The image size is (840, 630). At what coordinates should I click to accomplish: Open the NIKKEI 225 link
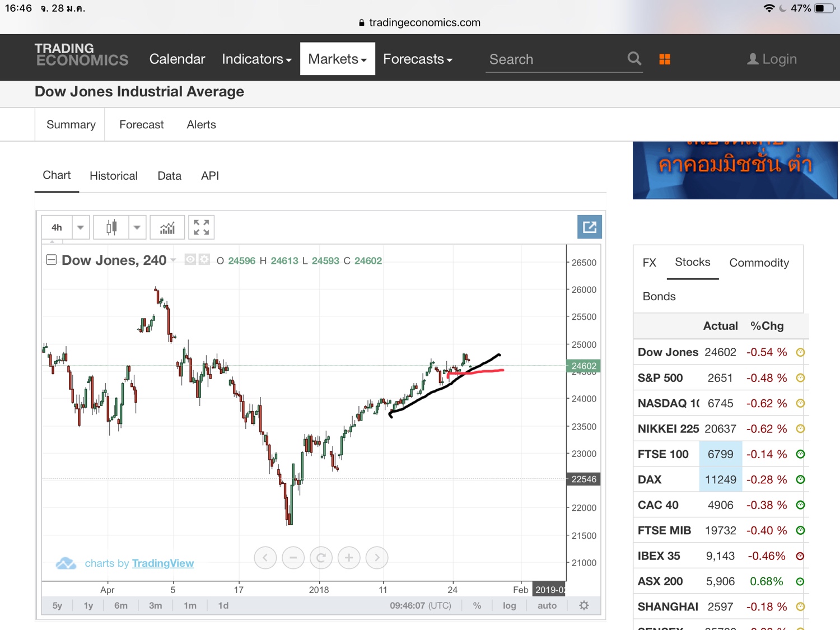click(x=669, y=429)
